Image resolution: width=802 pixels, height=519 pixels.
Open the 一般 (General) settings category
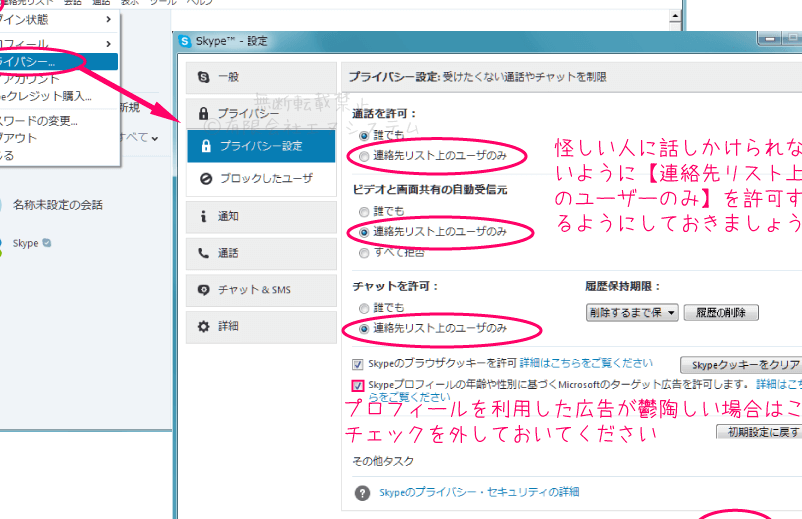(261, 77)
